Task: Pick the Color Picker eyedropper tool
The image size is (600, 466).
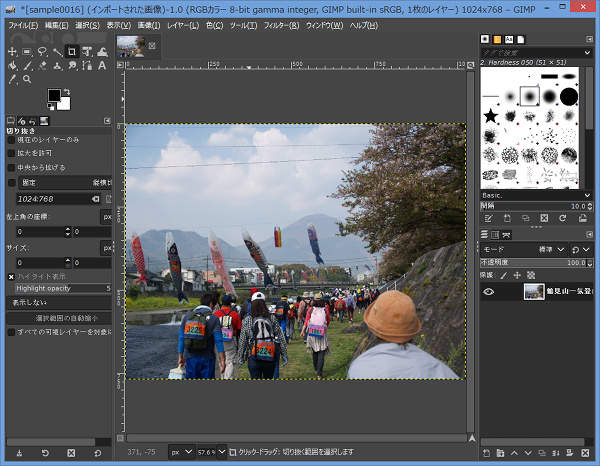Action: (x=12, y=79)
